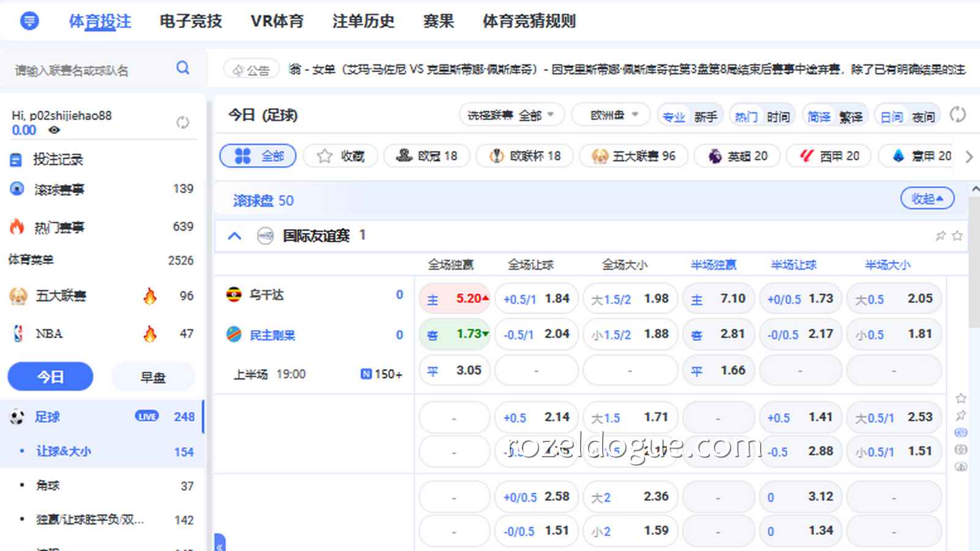Click the 投注记录 document icon
980x551 pixels.
(16, 160)
